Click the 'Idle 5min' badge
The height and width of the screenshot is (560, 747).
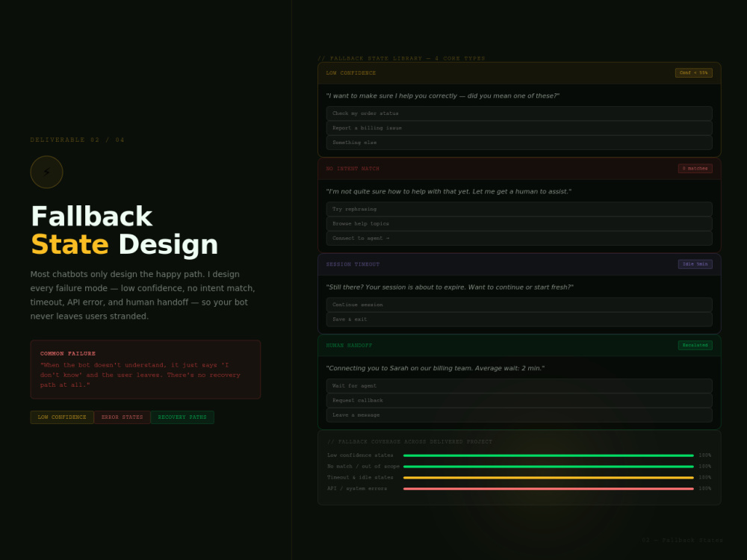[x=695, y=264]
